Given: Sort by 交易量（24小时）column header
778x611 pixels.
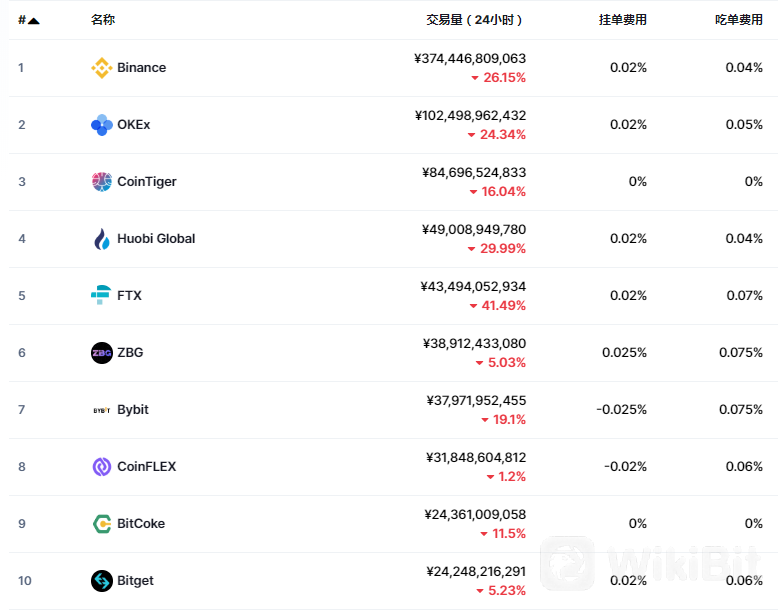Looking at the screenshot, I should [474, 20].
